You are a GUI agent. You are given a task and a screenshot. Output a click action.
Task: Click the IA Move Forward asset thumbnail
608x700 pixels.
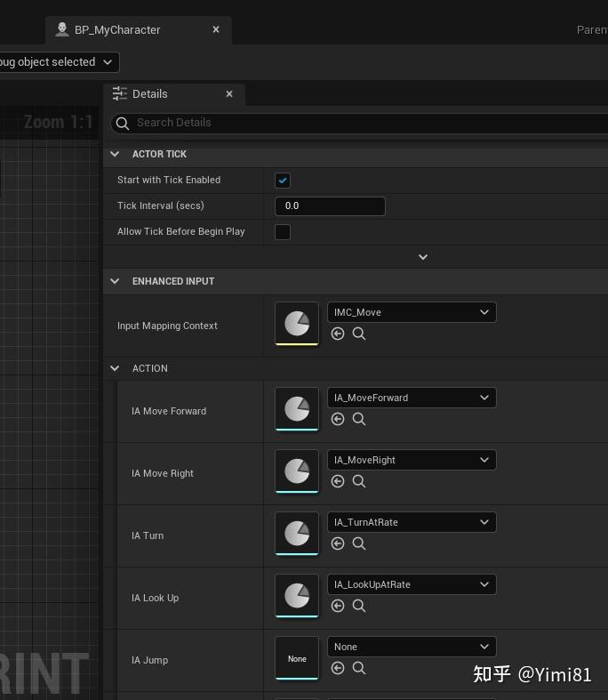point(297,409)
